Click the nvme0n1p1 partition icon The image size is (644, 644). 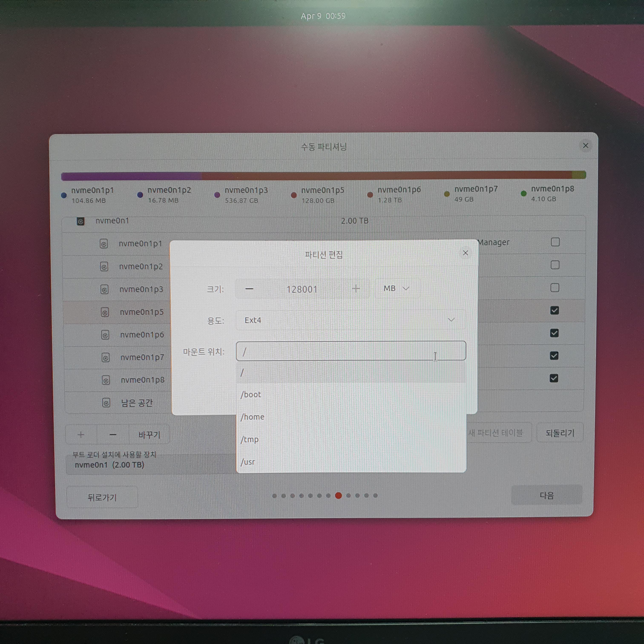tap(104, 244)
